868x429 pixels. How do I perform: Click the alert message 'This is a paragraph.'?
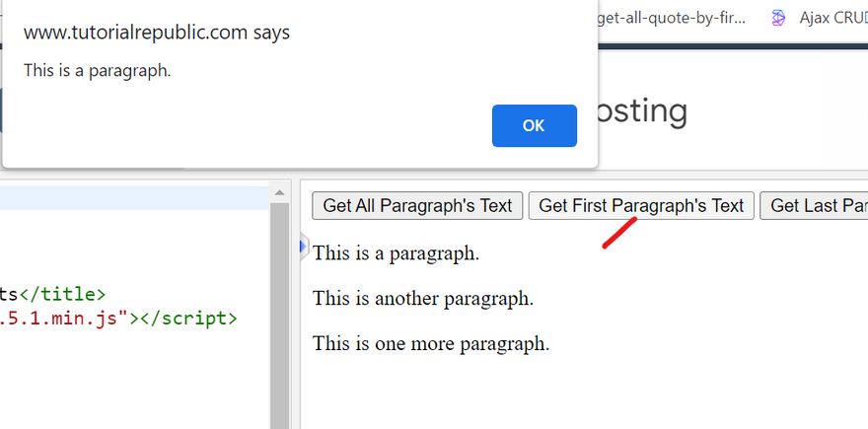point(97,70)
